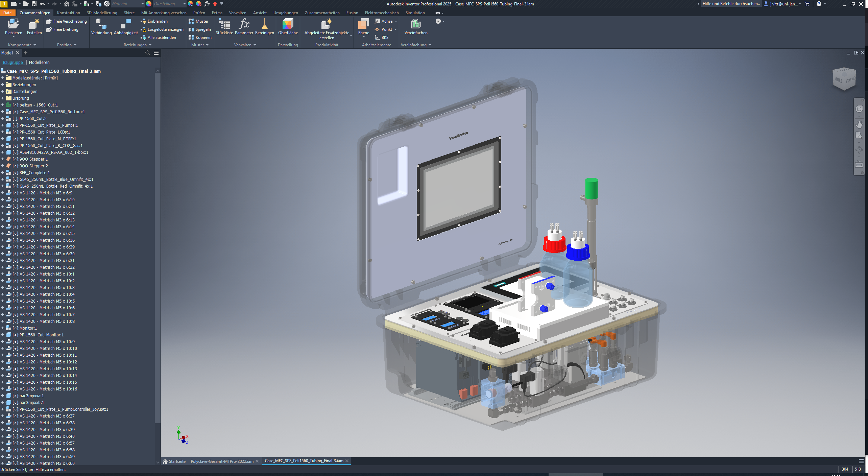Screen dimensions: 868x476
Task: Switch to Polyclave-Gesamt-MTPro-2022.iam document tab
Action: [222, 461]
